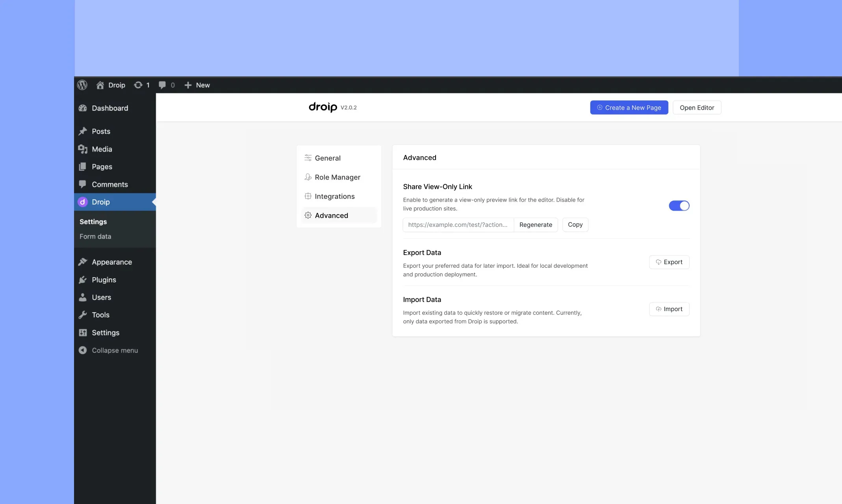
Task: Click the Plugins plug icon
Action: point(83,280)
